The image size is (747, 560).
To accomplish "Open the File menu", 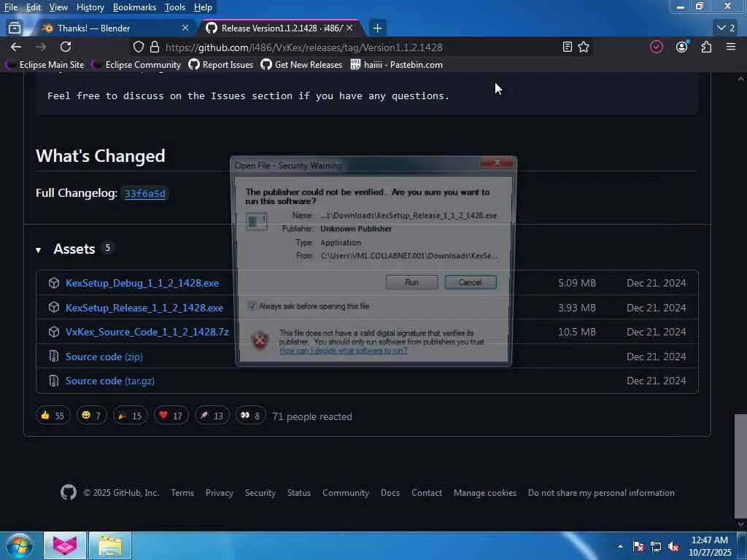I will [10, 7].
